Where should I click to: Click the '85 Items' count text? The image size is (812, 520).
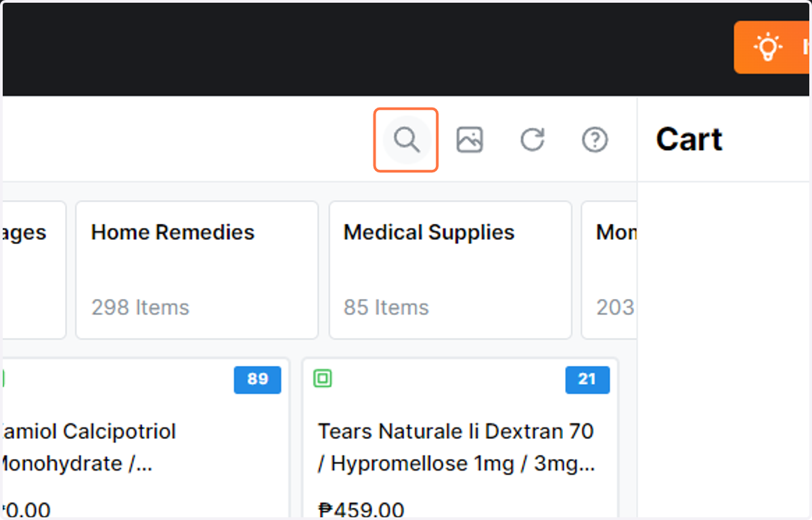tap(386, 308)
